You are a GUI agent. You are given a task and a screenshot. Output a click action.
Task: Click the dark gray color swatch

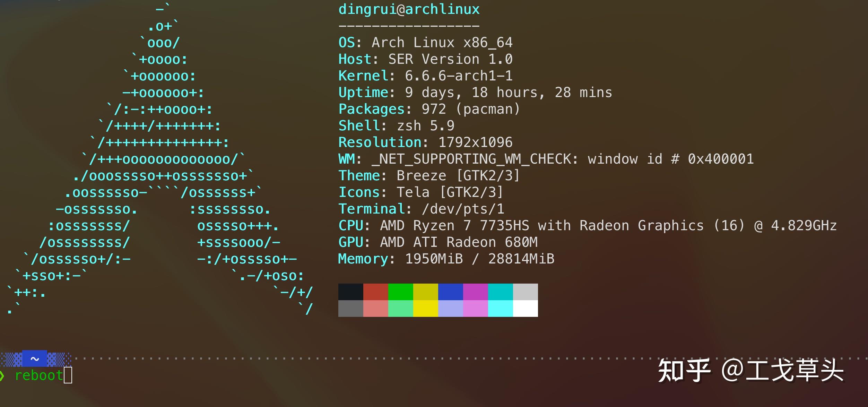point(351,308)
